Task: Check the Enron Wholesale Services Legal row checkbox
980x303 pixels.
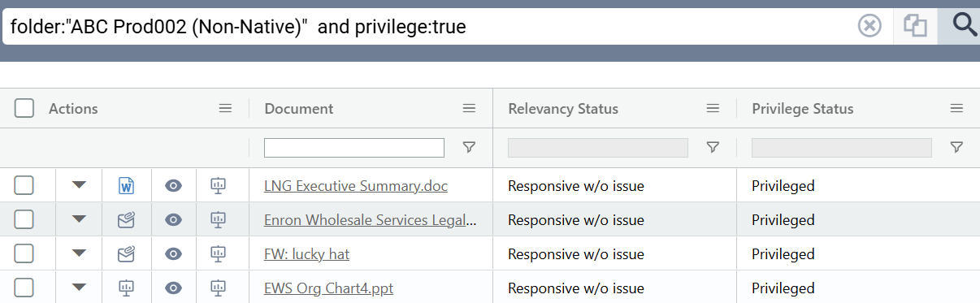Action: point(24,219)
